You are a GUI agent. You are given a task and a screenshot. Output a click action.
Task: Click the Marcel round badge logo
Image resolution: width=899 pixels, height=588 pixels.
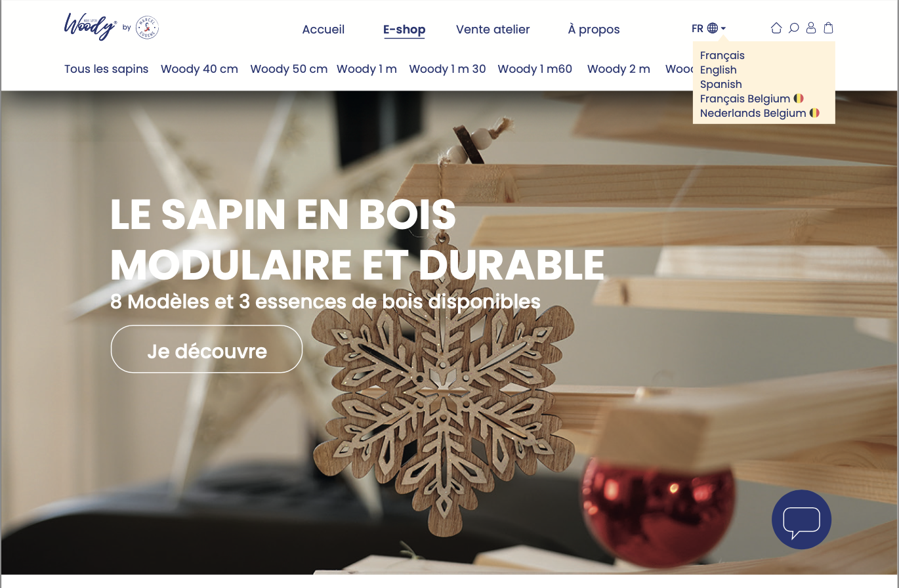(147, 28)
